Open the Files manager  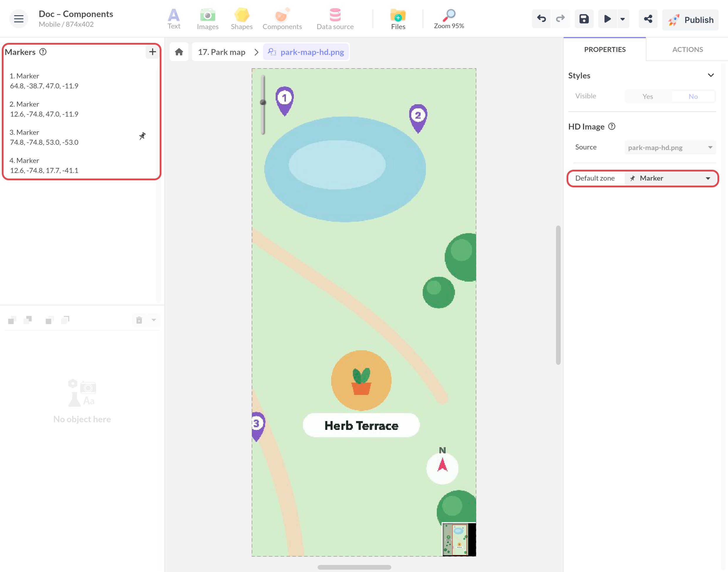click(398, 19)
